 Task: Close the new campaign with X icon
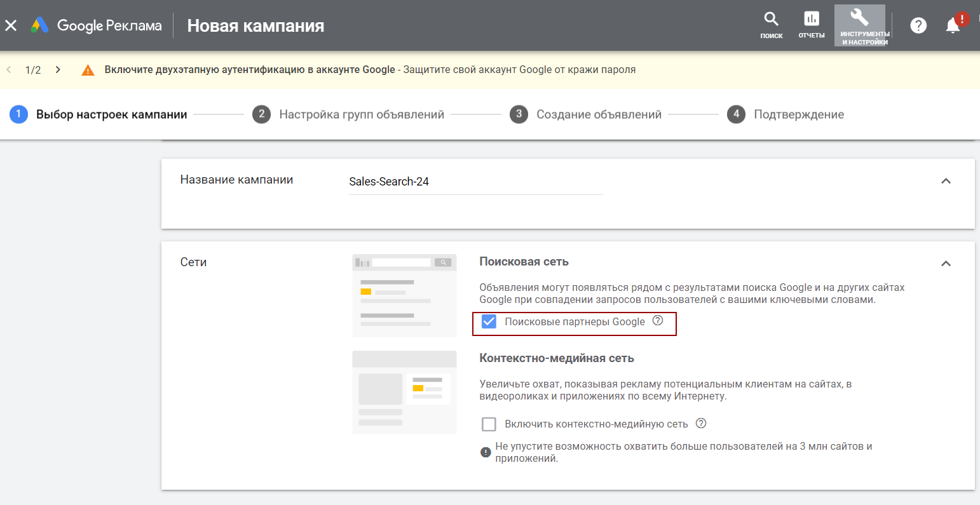point(11,25)
